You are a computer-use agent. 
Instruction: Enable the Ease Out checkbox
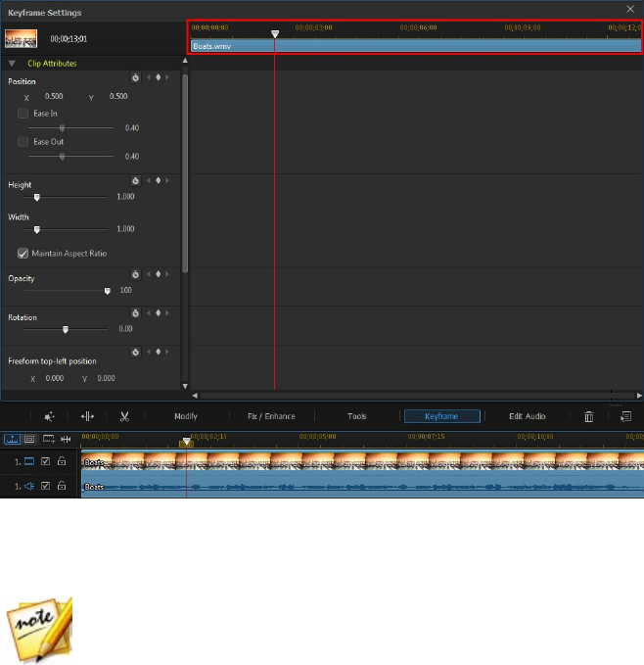click(23, 142)
